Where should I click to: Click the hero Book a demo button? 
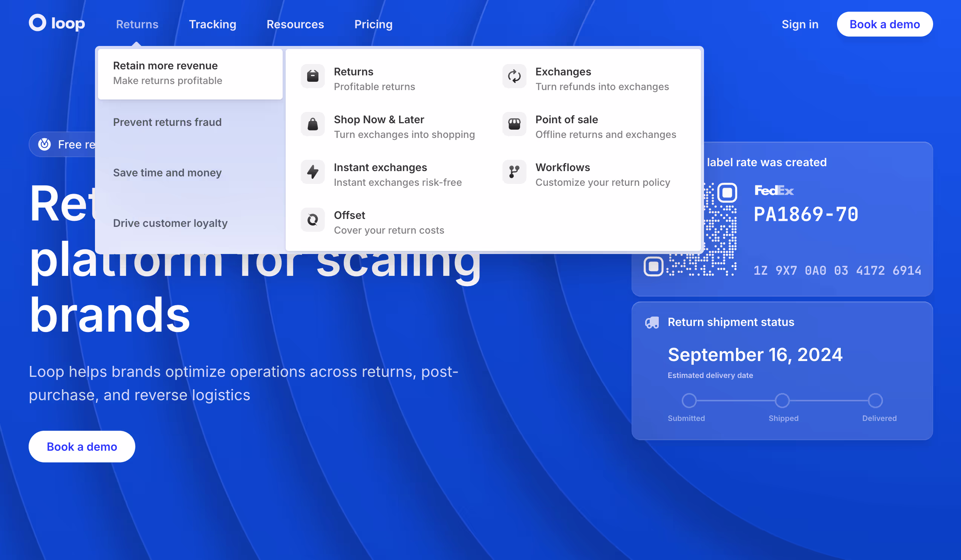[82, 447]
